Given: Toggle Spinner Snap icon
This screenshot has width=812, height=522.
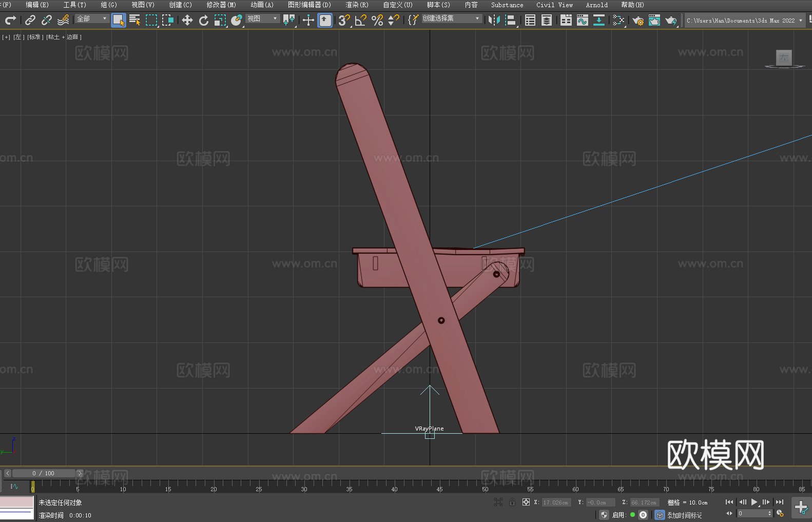Looking at the screenshot, I should point(394,20).
